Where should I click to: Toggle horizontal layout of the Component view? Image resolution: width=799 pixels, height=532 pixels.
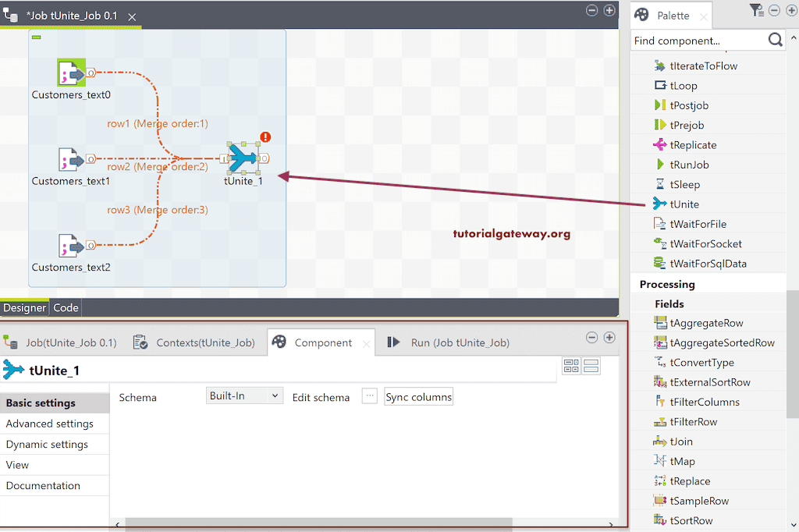click(571, 365)
